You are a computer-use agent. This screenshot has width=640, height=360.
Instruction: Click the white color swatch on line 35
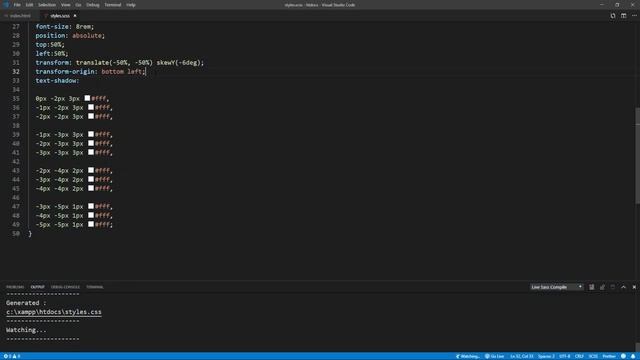pyautogui.click(x=87, y=98)
